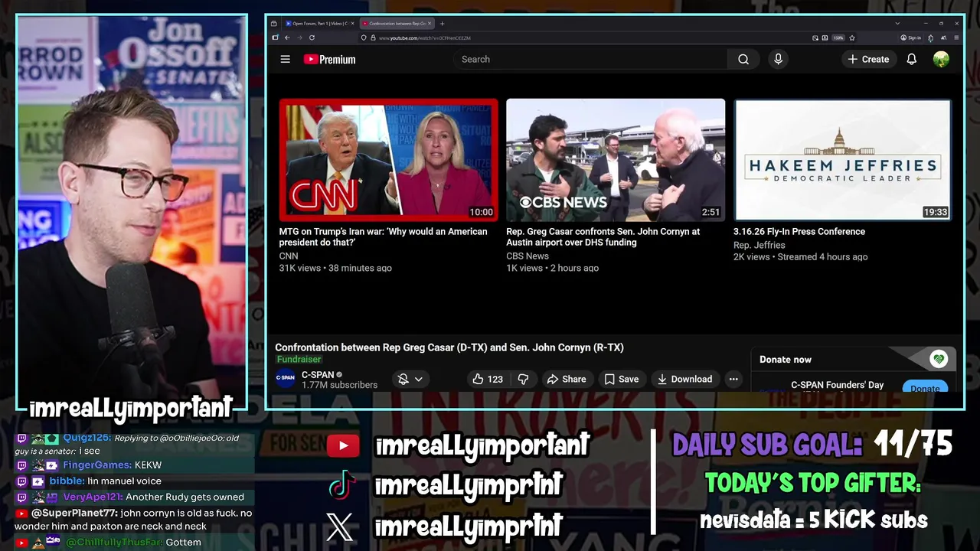
Task: Open the YouTube hamburger guide menu
Action: [285, 59]
